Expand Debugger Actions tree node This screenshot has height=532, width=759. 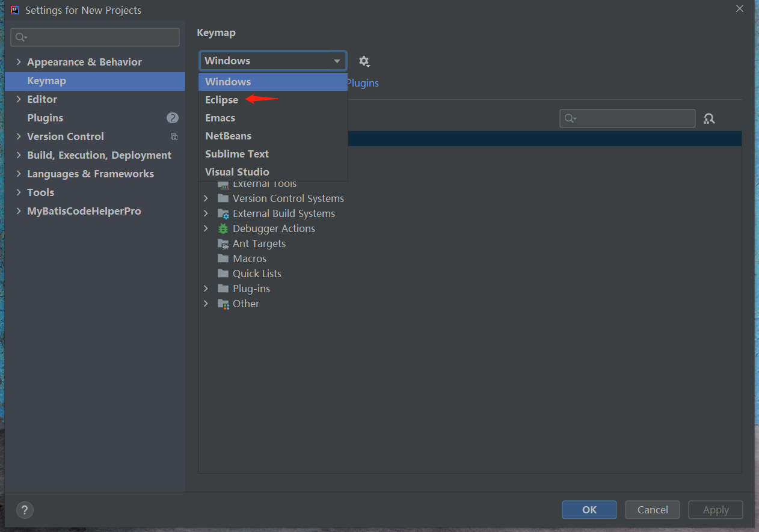pos(206,228)
